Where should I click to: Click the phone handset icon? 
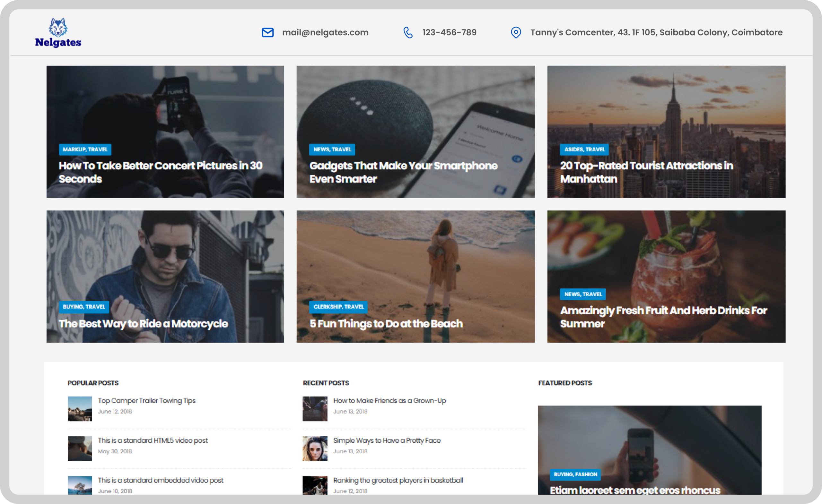click(x=408, y=32)
